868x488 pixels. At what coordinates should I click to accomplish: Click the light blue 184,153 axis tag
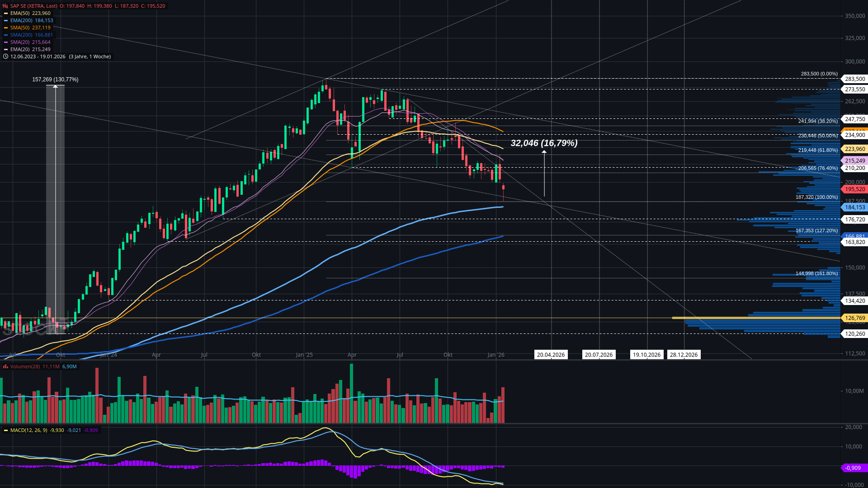854,207
